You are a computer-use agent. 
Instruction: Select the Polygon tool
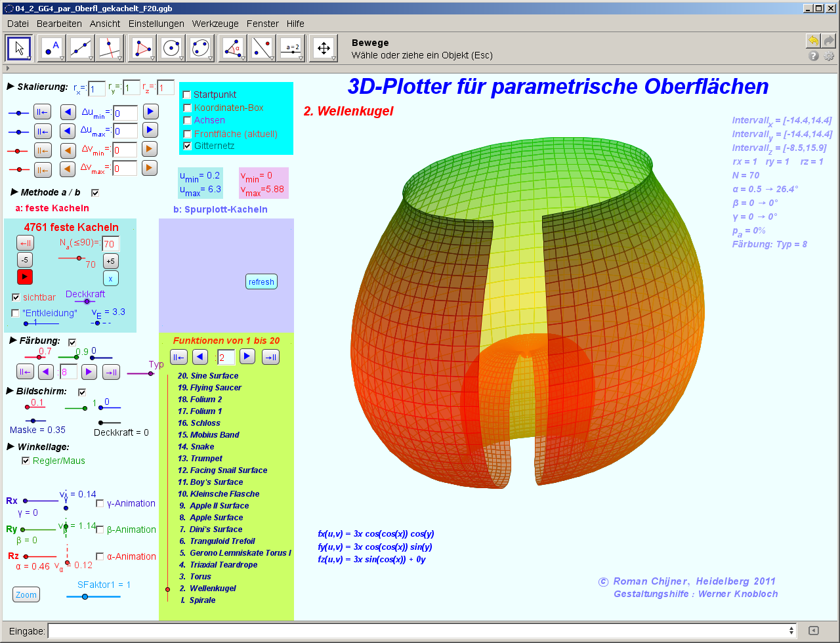coord(142,49)
